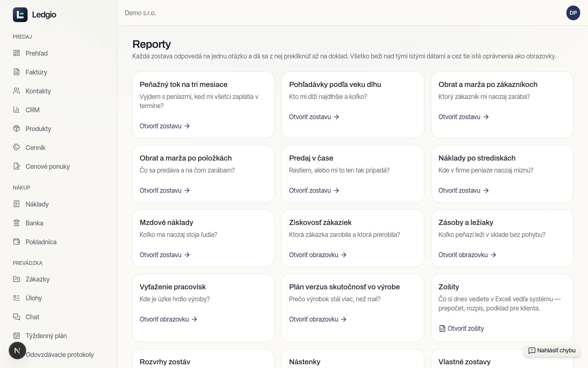Click the Ledgio logo icon
Viewport: 588px width, 368px height.
coord(20,14)
